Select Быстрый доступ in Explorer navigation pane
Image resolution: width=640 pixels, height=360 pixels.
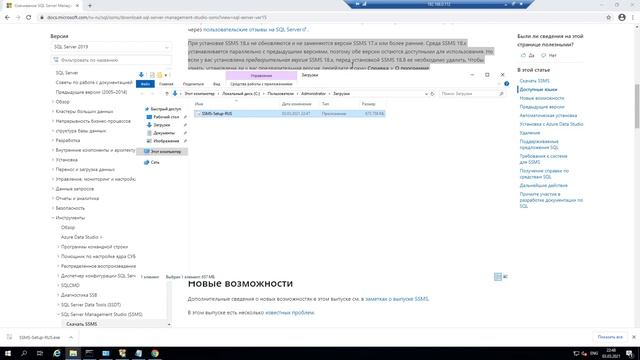pyautogui.click(x=165, y=109)
